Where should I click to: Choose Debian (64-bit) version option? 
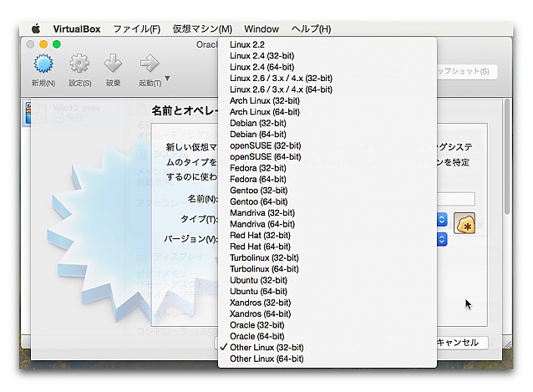click(x=257, y=134)
